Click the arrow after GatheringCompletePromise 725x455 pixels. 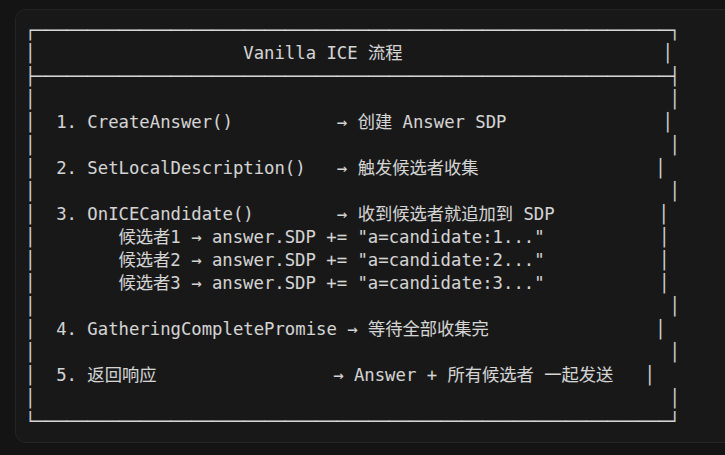click(x=352, y=330)
